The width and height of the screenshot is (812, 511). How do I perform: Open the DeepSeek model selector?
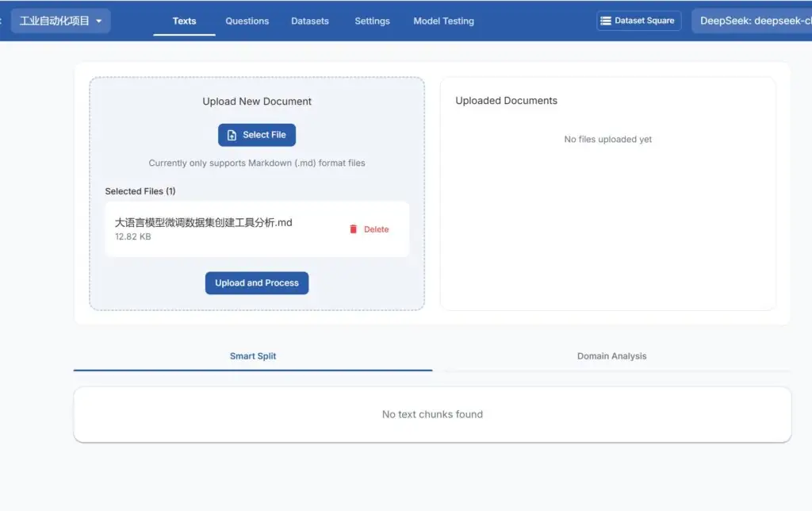point(753,21)
